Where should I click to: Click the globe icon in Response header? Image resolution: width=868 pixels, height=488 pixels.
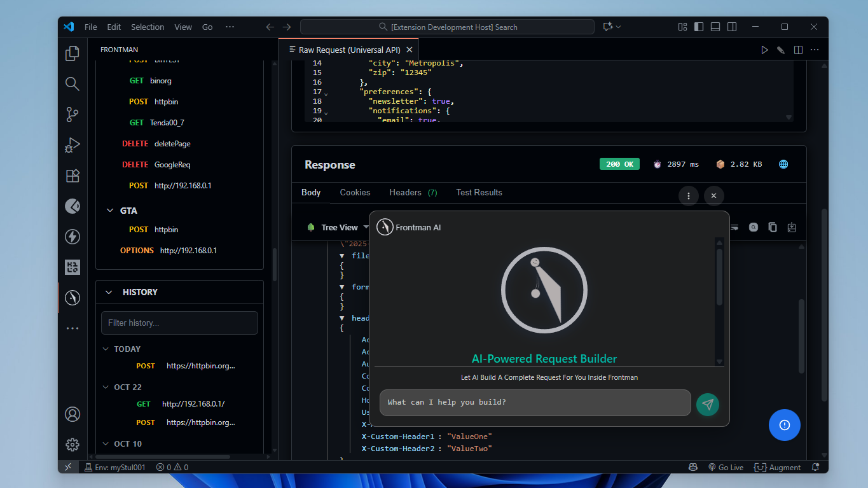point(783,164)
